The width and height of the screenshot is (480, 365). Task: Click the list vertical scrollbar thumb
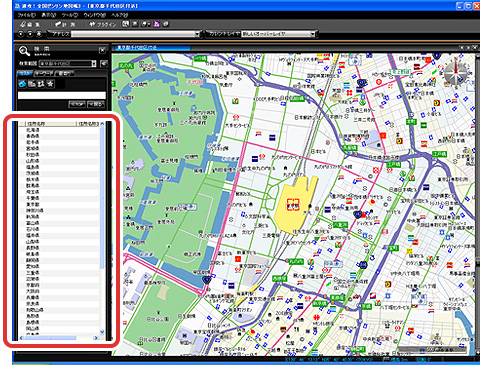(x=102, y=197)
